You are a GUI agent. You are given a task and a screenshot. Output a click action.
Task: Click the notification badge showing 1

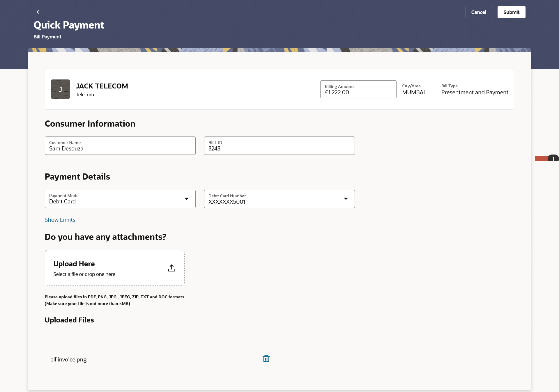[x=553, y=159]
